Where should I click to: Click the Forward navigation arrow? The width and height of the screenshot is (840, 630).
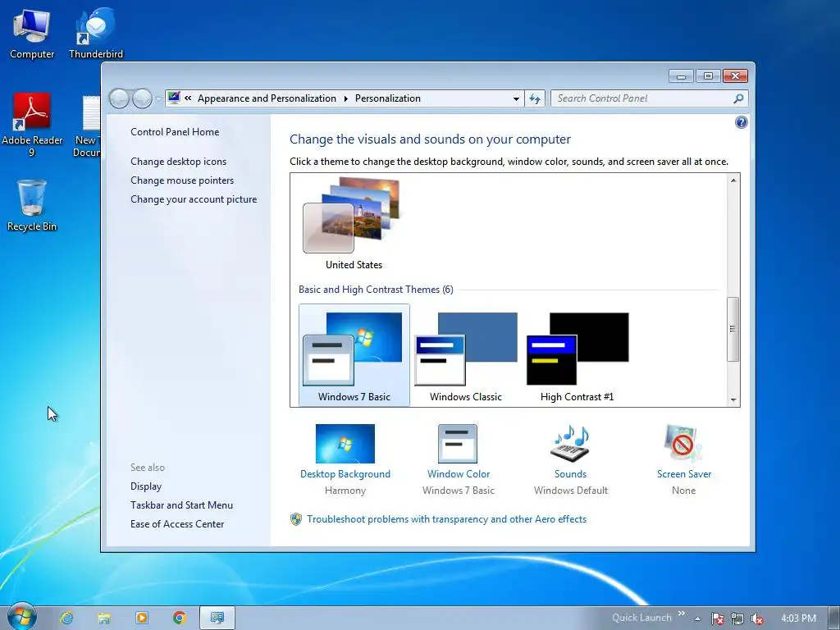[x=142, y=98]
